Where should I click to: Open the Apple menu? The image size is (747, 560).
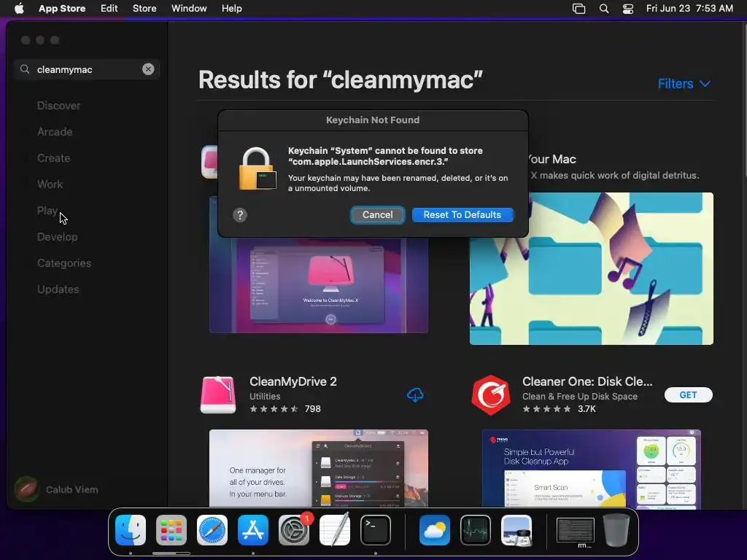(x=19, y=9)
